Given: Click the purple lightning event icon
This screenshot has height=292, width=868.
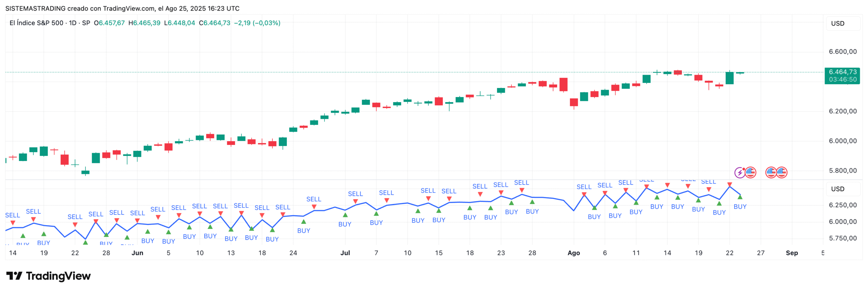Looking at the screenshot, I should (739, 172).
